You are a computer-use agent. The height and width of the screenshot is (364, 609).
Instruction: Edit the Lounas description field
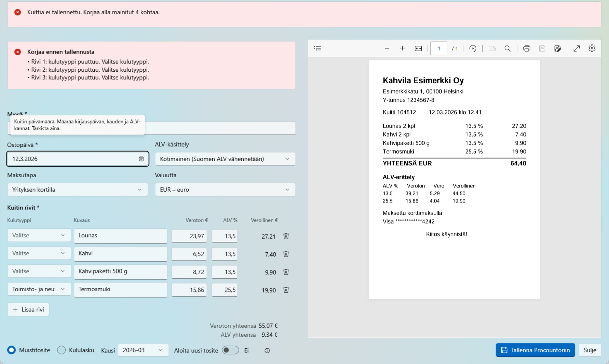coord(121,236)
